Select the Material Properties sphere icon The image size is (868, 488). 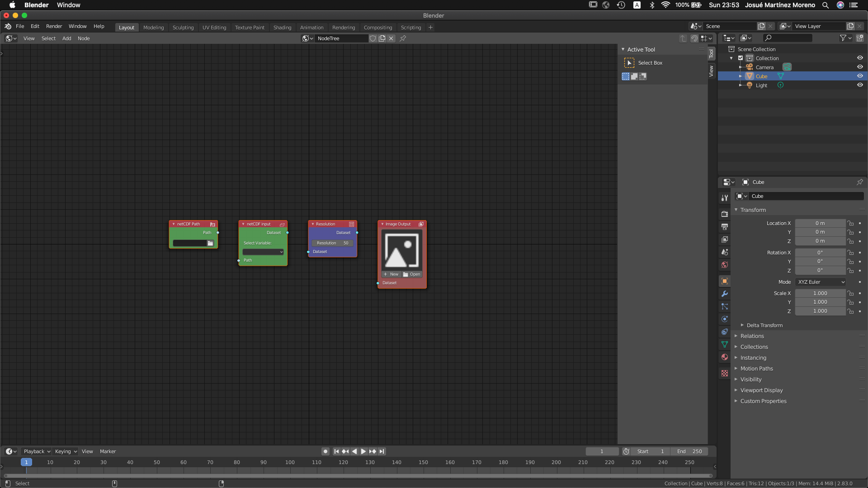pyautogui.click(x=725, y=357)
